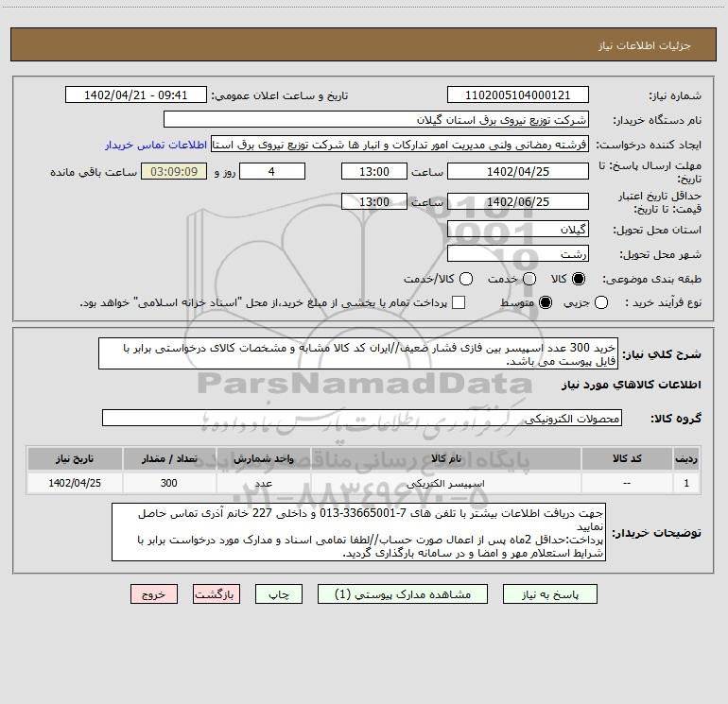Click the واحد شمارش column header
This screenshot has height=704, width=728.
click(x=263, y=458)
